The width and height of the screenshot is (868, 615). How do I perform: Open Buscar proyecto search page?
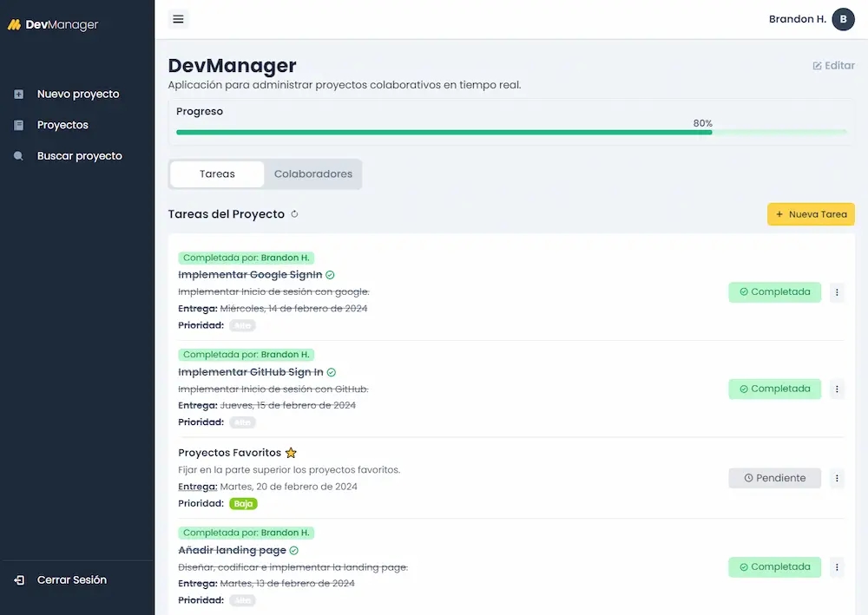79,156
